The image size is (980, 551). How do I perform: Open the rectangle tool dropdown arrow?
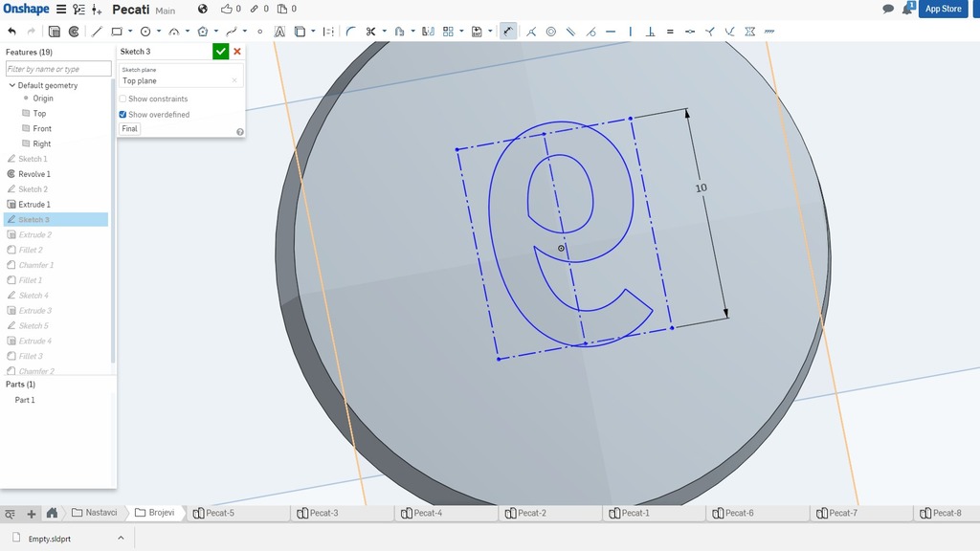[x=129, y=32]
